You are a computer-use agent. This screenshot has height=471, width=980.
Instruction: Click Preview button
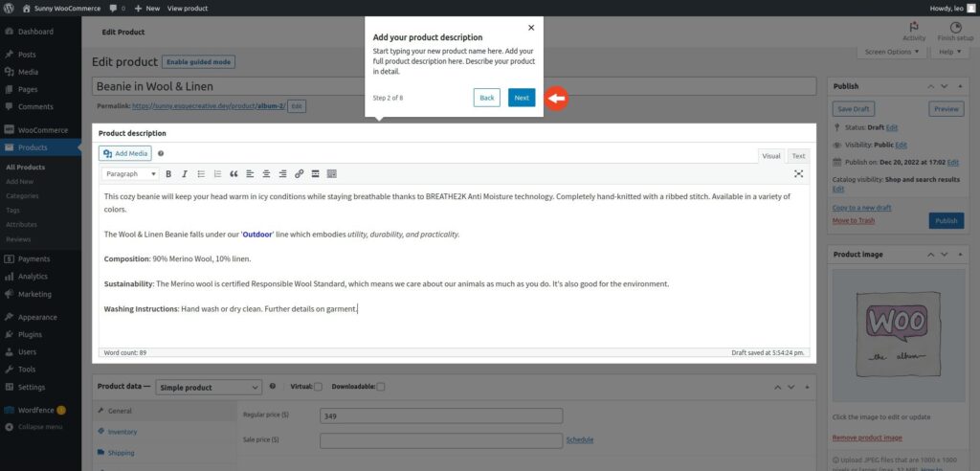point(947,109)
